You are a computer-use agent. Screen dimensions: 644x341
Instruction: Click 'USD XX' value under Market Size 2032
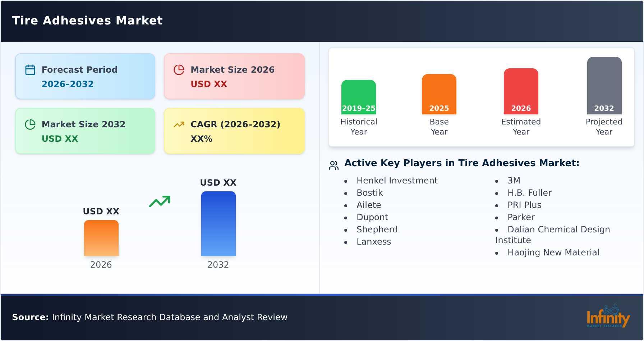[60, 139]
